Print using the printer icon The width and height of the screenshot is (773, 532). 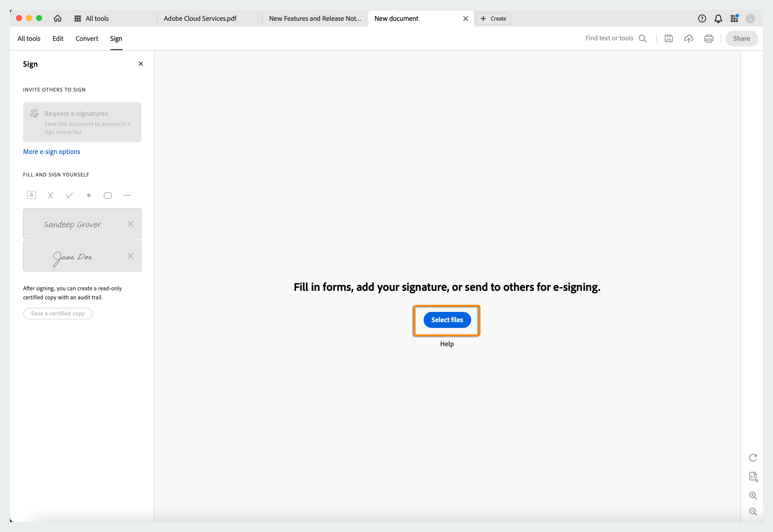tap(709, 39)
